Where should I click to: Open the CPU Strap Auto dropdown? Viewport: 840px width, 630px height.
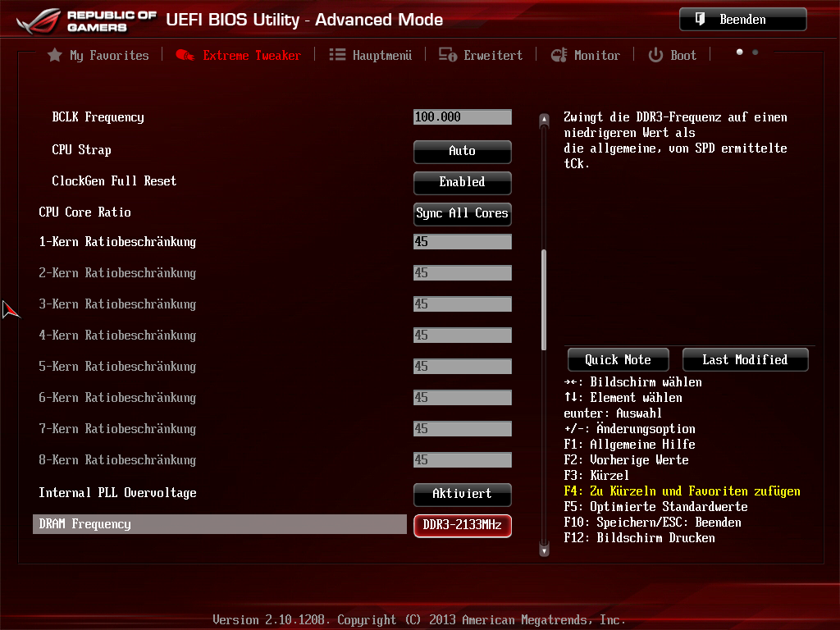tap(462, 151)
